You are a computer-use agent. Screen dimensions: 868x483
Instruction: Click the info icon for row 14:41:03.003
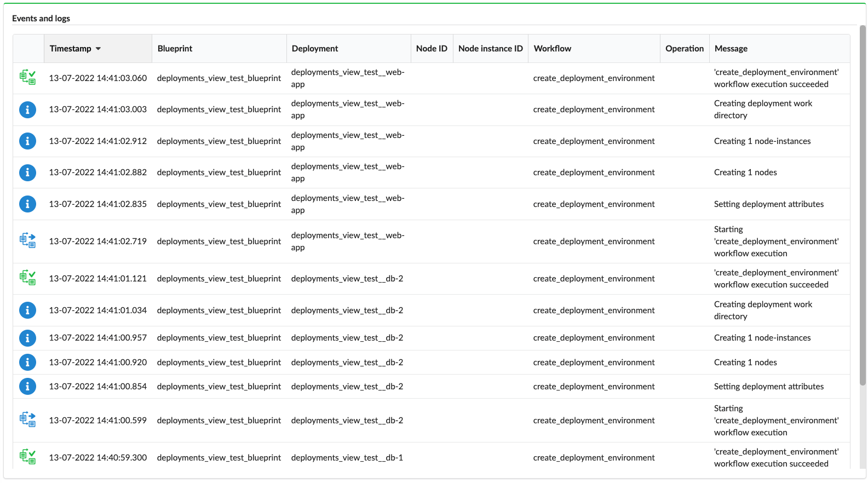(27, 110)
